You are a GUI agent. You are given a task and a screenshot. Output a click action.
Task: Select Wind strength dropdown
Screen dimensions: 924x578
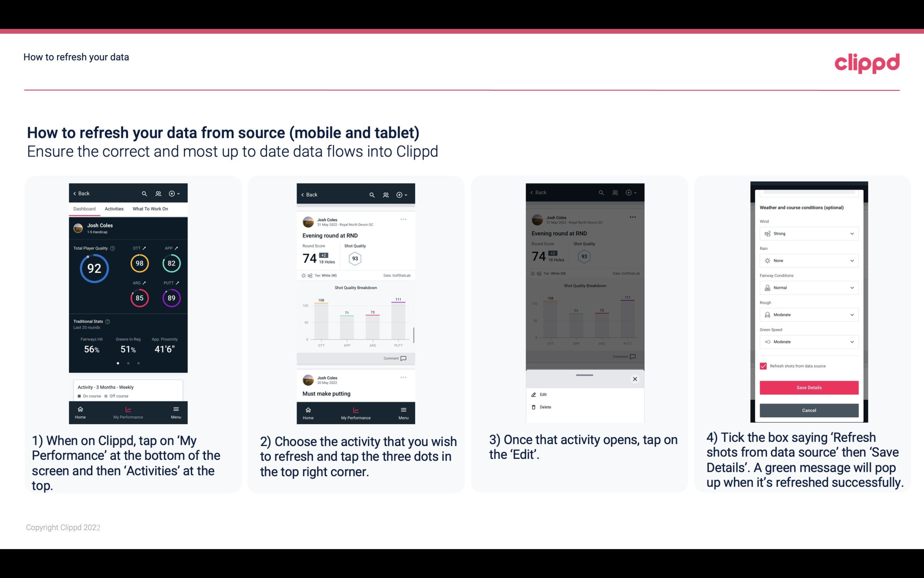click(x=808, y=233)
